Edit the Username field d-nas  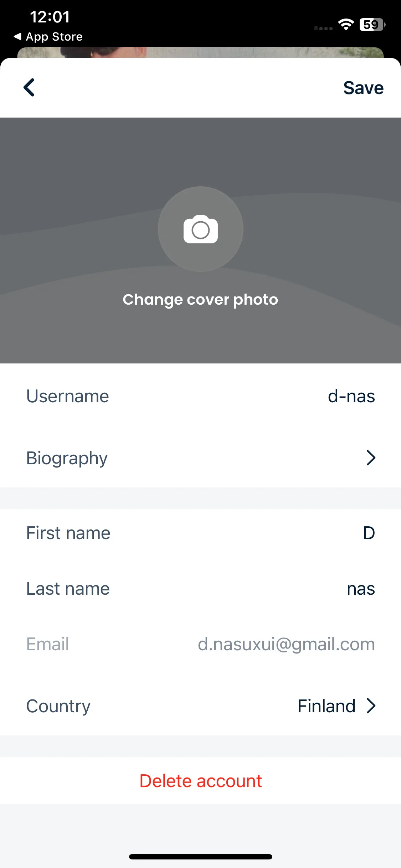pos(351,396)
